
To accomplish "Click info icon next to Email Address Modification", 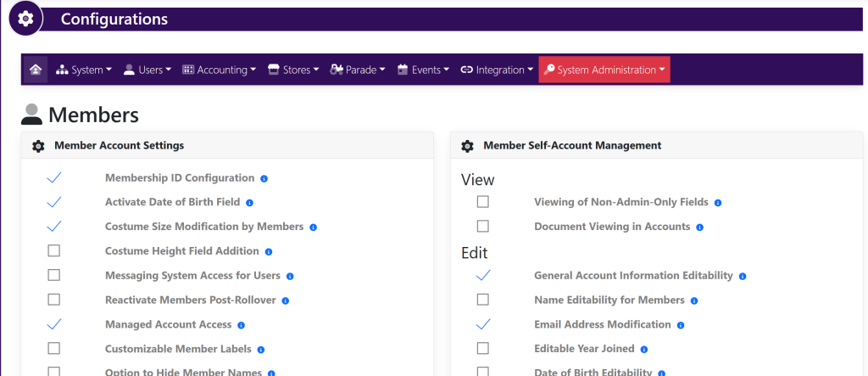I will pos(681,325).
